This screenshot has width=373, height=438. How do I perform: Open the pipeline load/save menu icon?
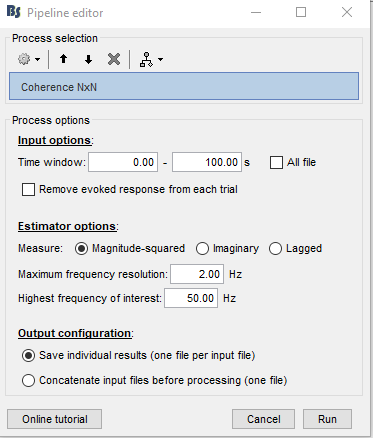point(151,60)
